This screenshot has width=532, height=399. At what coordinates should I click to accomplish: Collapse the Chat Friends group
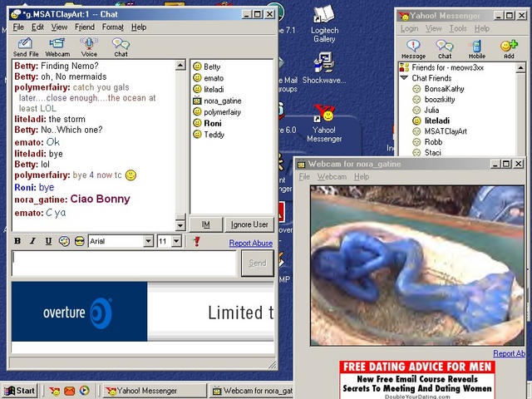point(404,77)
